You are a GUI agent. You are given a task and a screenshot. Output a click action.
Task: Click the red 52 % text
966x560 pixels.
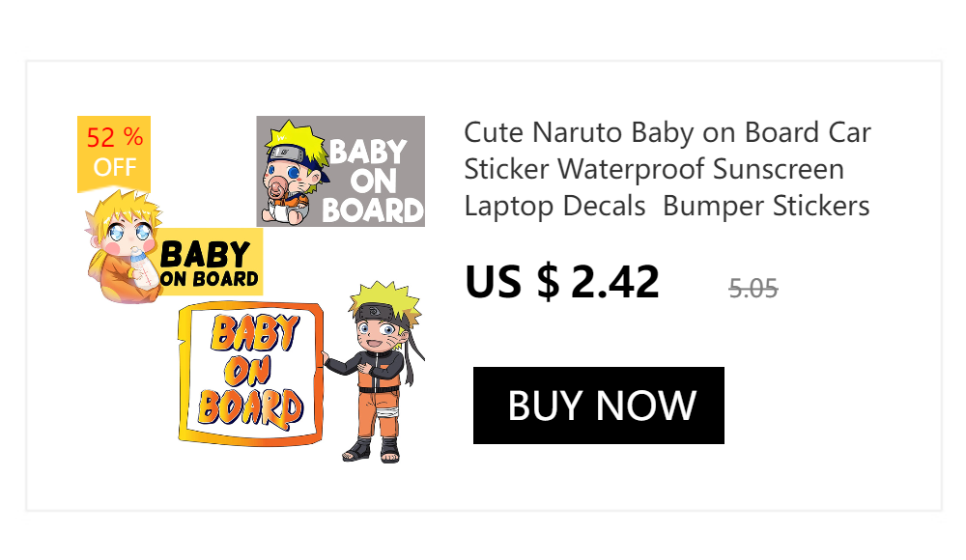pyautogui.click(x=115, y=137)
